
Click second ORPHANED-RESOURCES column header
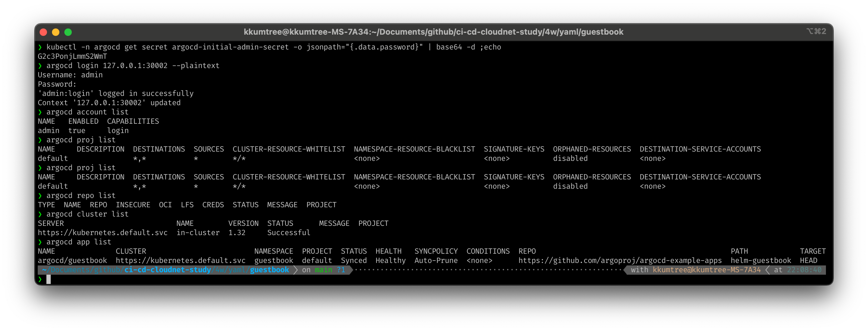click(x=592, y=177)
